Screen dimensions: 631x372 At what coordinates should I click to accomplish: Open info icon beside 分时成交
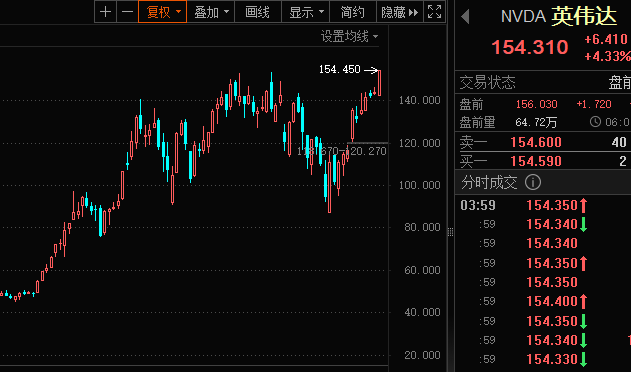533,182
